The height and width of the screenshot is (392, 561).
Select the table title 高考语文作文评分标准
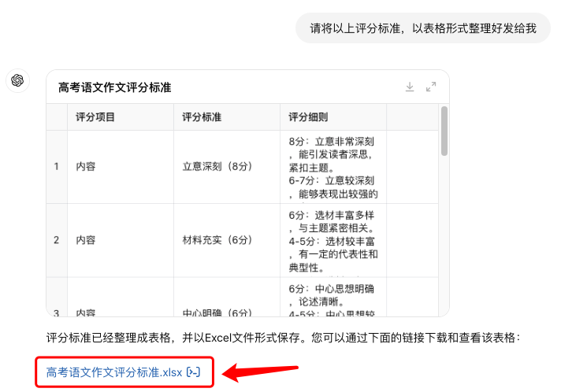[x=114, y=87]
